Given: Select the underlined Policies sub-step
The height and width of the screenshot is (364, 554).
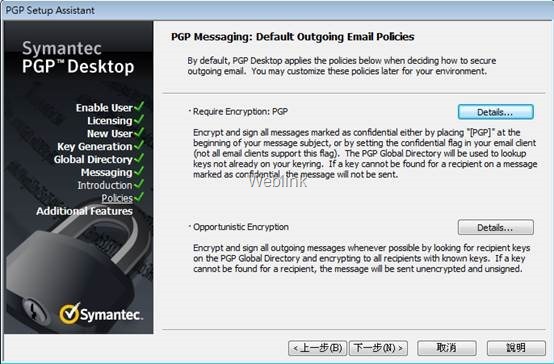Looking at the screenshot, I should (117, 198).
